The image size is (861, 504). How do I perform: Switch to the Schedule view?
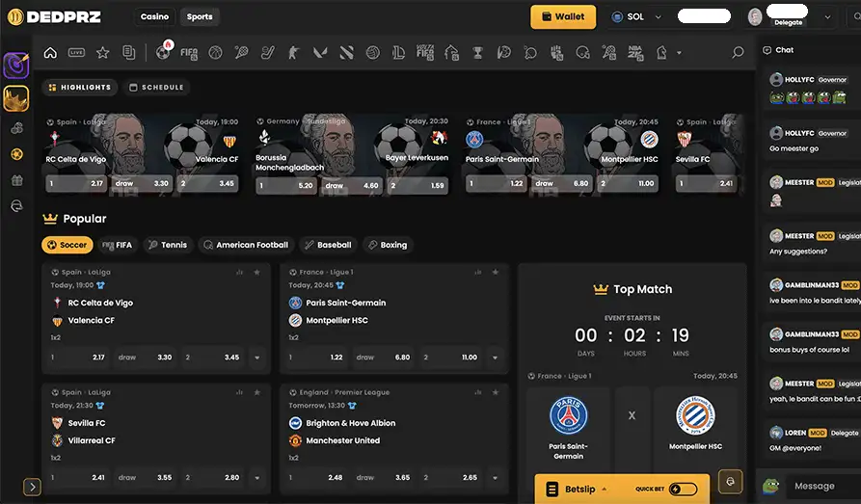(x=155, y=88)
